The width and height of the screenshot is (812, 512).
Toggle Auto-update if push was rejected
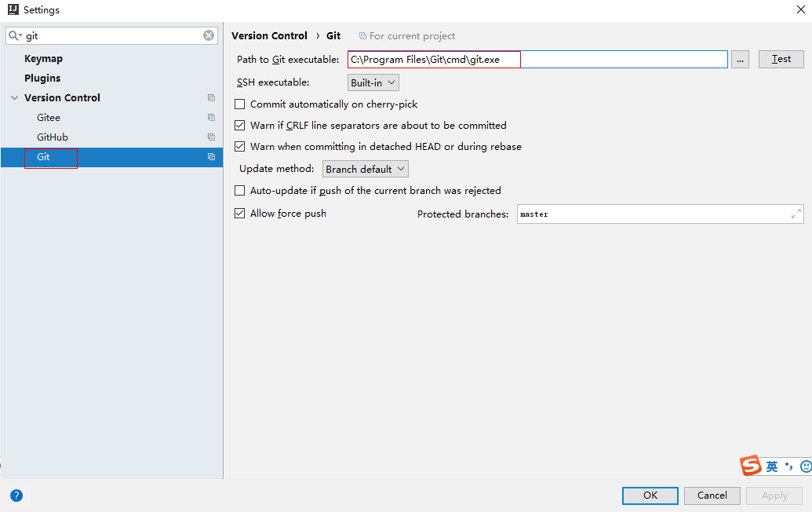pyautogui.click(x=240, y=191)
